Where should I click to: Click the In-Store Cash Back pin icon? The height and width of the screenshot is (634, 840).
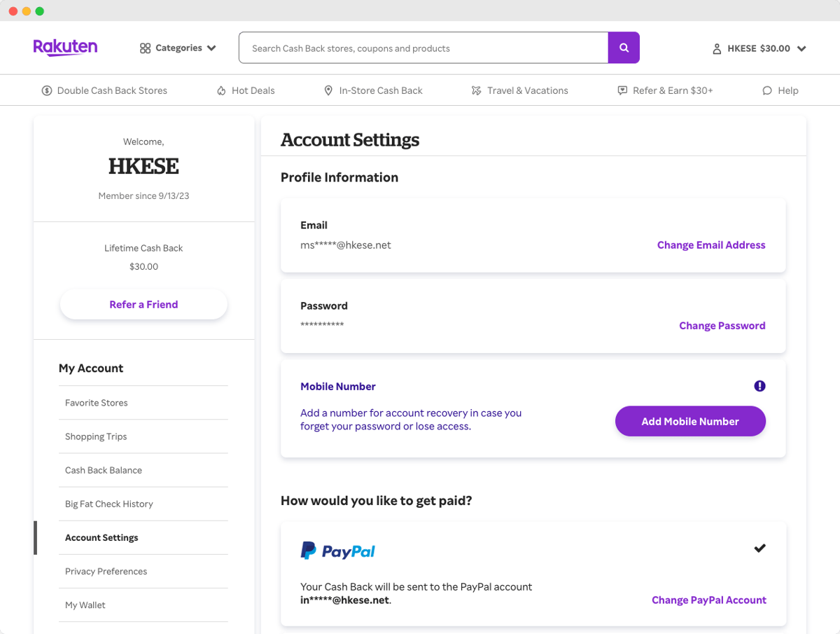[328, 90]
